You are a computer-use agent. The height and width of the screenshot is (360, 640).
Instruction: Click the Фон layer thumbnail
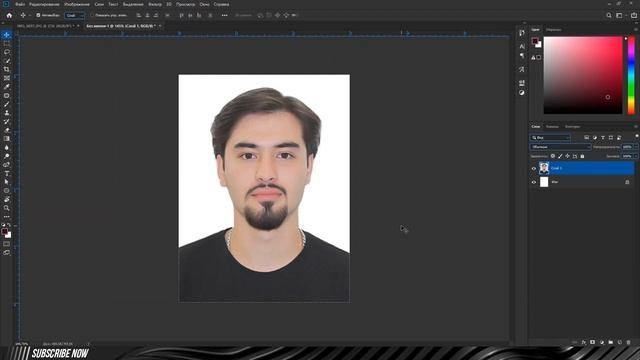(x=544, y=182)
